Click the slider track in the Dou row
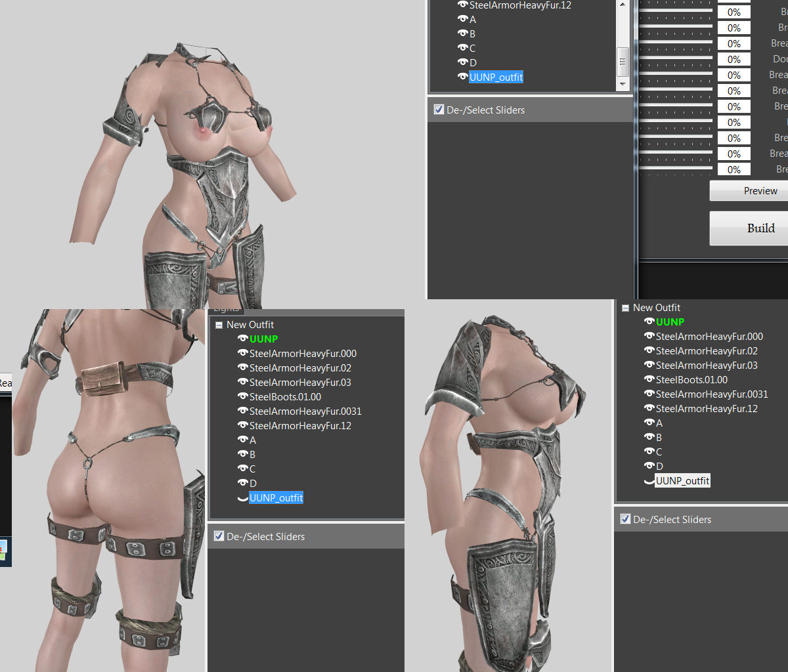The image size is (788, 672). 676,58
